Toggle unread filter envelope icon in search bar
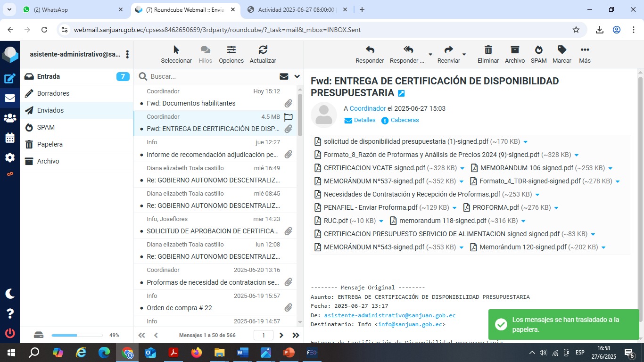644x362 pixels. tap(284, 76)
